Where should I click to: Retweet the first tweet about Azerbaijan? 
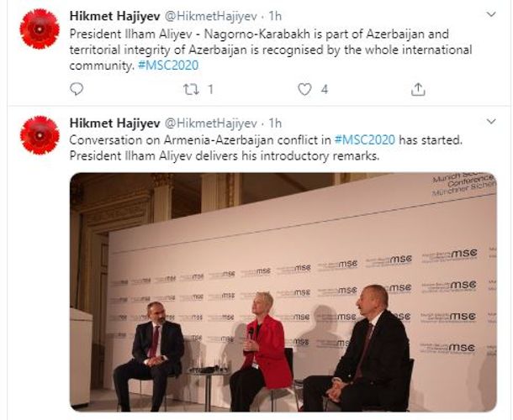click(191, 89)
